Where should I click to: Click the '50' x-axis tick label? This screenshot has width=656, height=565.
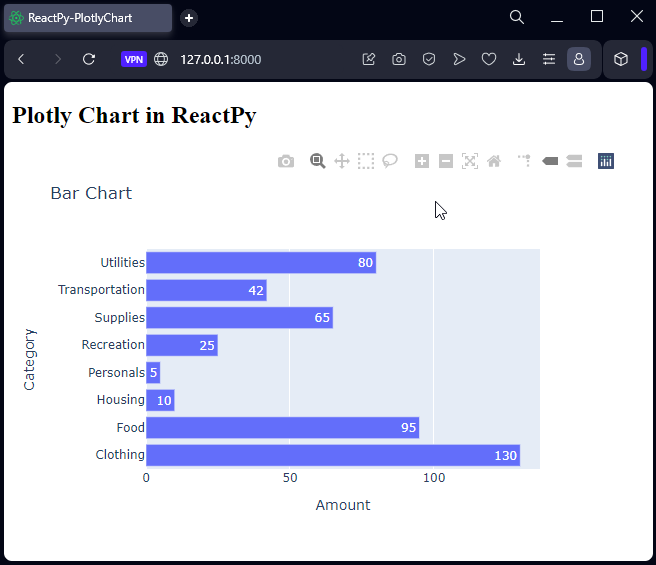(x=290, y=478)
